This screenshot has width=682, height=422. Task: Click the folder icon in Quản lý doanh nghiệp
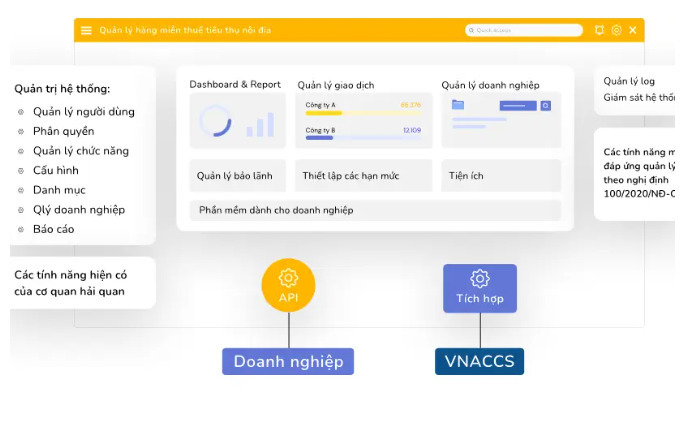tap(458, 104)
